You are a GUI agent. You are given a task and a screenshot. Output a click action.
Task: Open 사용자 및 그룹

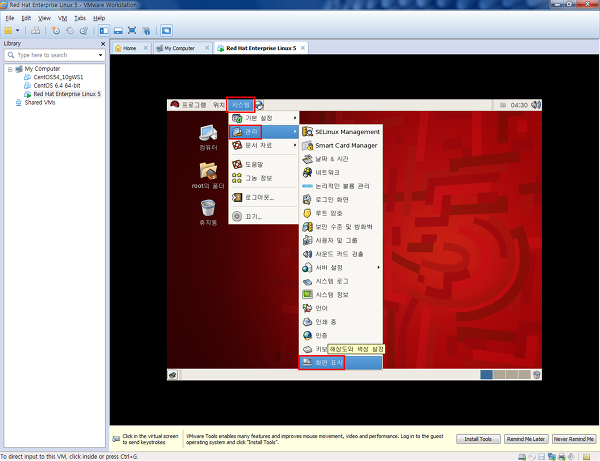[x=341, y=240]
